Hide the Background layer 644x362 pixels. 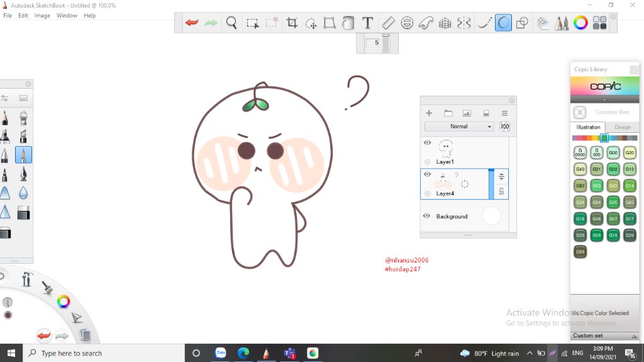pyautogui.click(x=427, y=216)
